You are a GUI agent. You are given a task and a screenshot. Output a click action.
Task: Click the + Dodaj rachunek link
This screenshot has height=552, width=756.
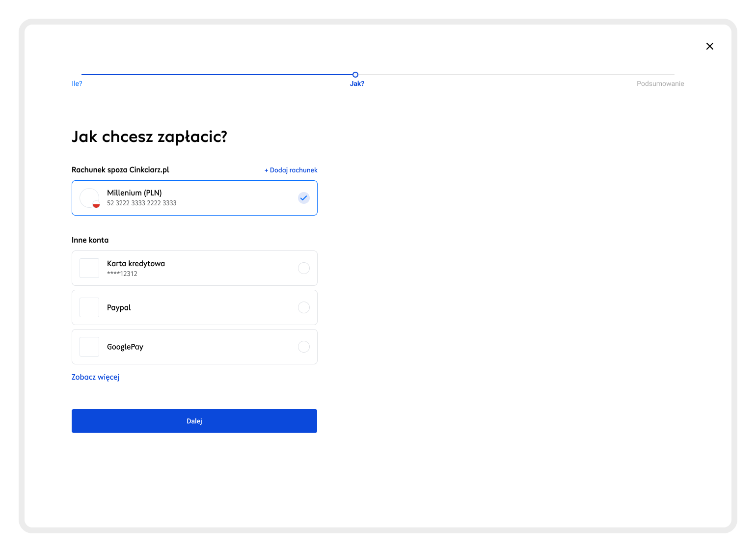pos(291,170)
